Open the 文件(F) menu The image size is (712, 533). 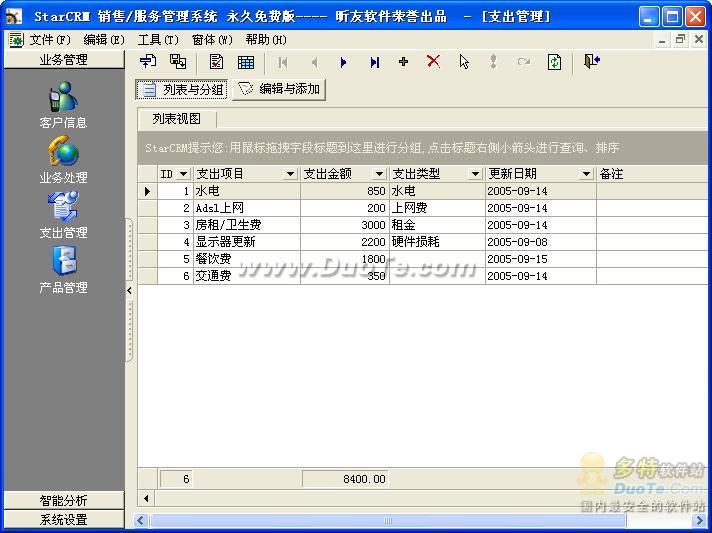50,40
